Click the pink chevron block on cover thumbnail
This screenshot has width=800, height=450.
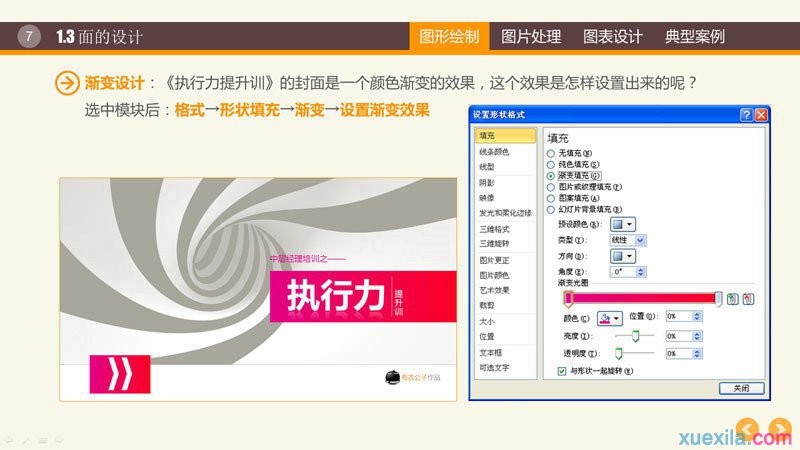pyautogui.click(x=120, y=375)
